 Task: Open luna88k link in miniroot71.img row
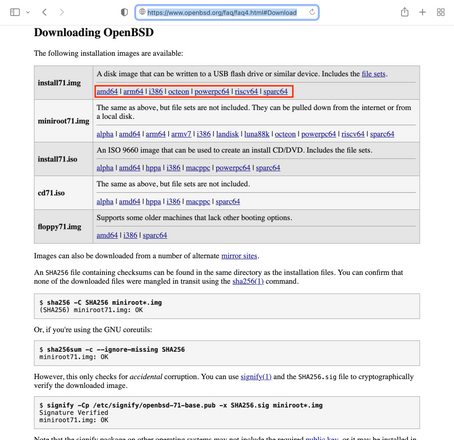[x=257, y=134]
